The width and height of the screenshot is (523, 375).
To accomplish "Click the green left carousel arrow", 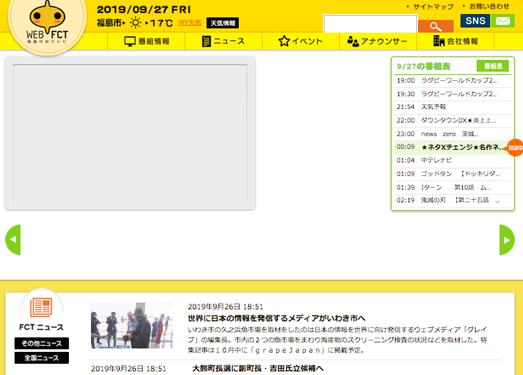I will 13,240.
